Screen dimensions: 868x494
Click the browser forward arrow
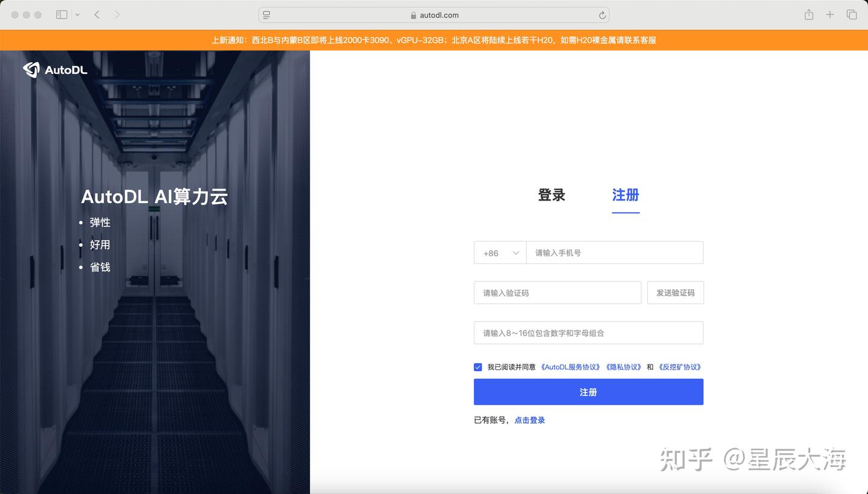point(116,14)
